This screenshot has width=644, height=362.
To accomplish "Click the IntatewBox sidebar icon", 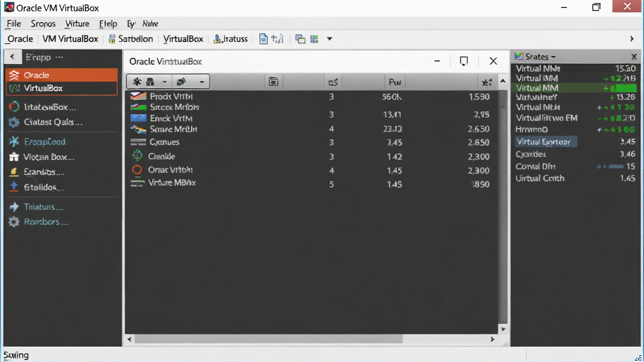I will [14, 107].
